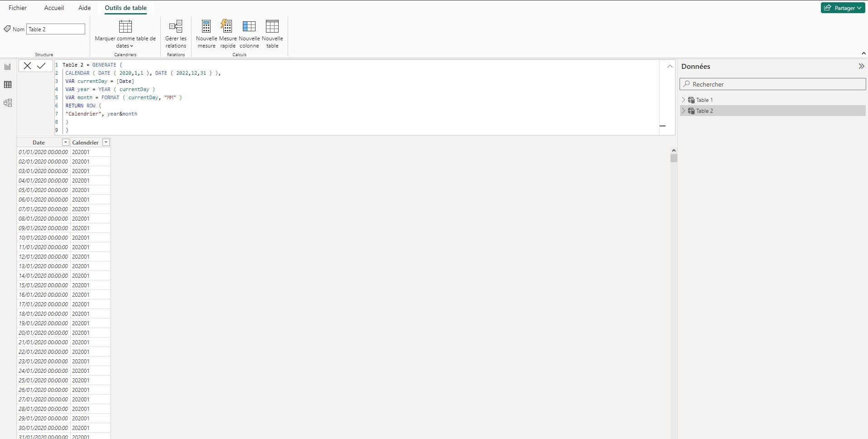Select the Outils de table tab
868x439 pixels.
coord(125,8)
